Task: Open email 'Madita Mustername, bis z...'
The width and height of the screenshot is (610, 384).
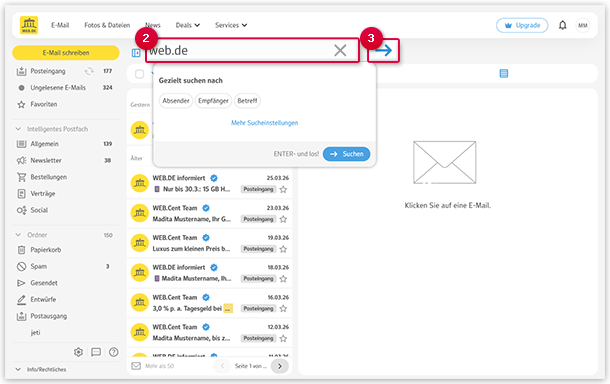Action: pyautogui.click(x=209, y=333)
